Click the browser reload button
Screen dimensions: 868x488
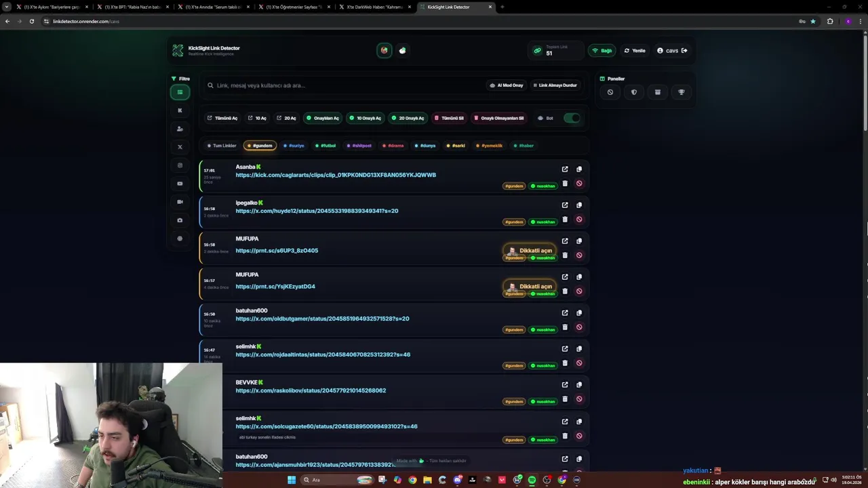[31, 21]
